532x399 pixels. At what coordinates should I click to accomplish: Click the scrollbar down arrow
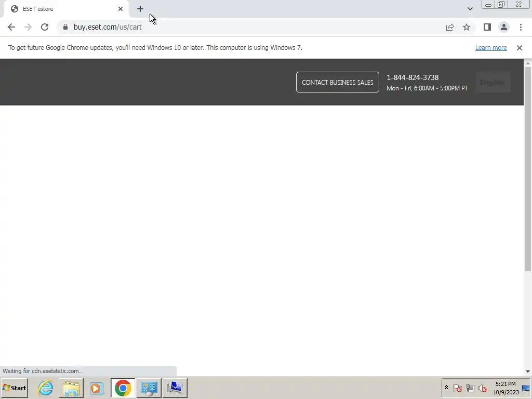(x=528, y=371)
